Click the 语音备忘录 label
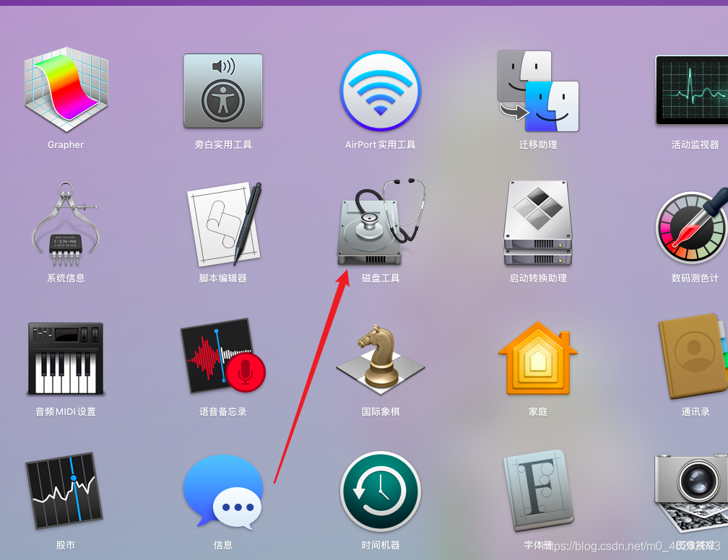Viewport: 728px width, 560px height. tap(223, 412)
